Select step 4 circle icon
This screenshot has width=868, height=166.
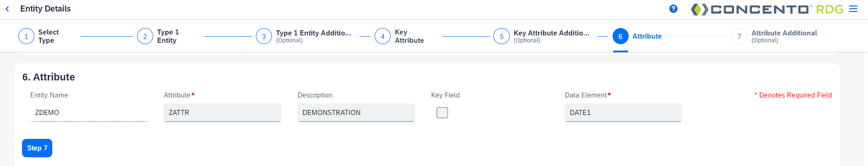coord(382,36)
